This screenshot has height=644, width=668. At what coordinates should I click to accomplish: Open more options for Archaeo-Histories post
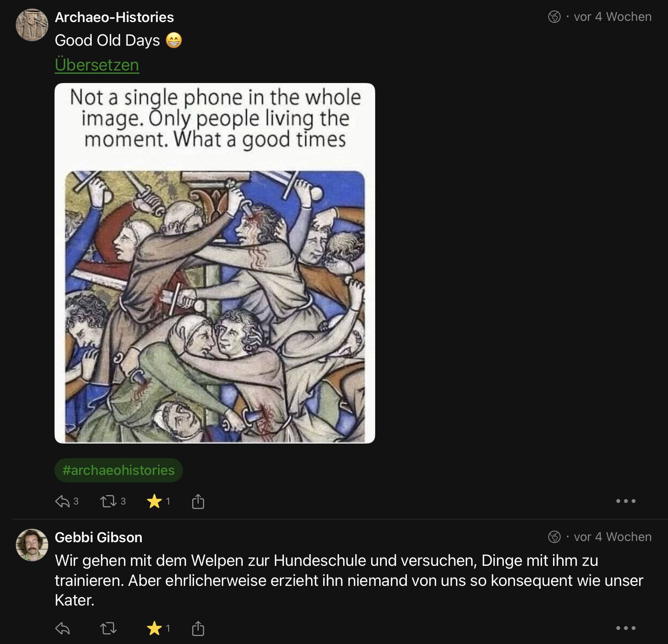click(x=626, y=501)
